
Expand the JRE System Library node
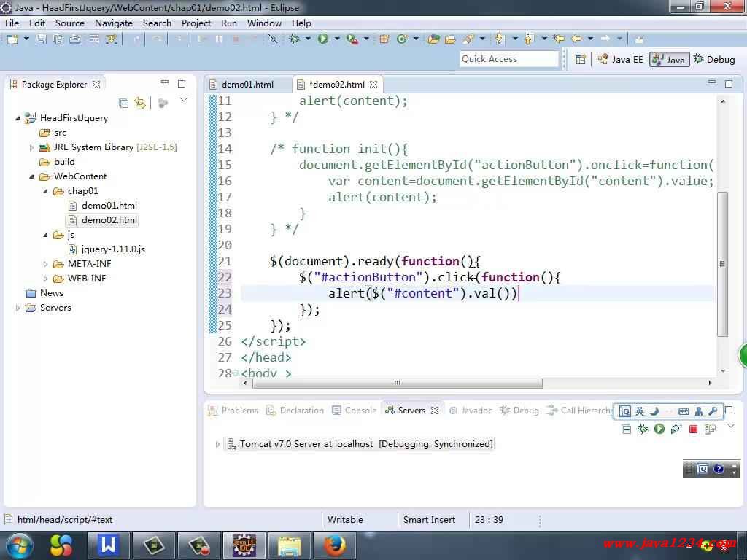31,147
